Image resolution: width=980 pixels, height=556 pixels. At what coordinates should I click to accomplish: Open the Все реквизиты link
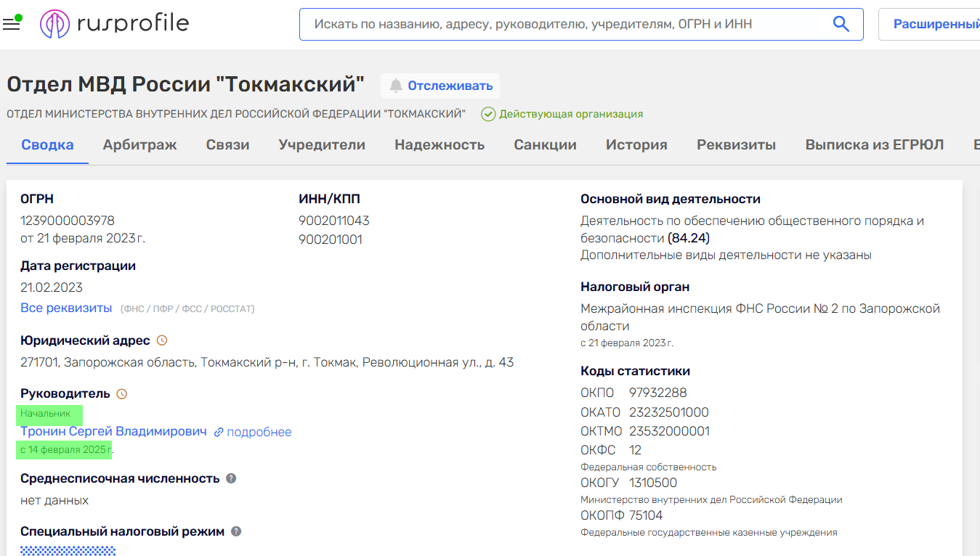[x=66, y=308]
